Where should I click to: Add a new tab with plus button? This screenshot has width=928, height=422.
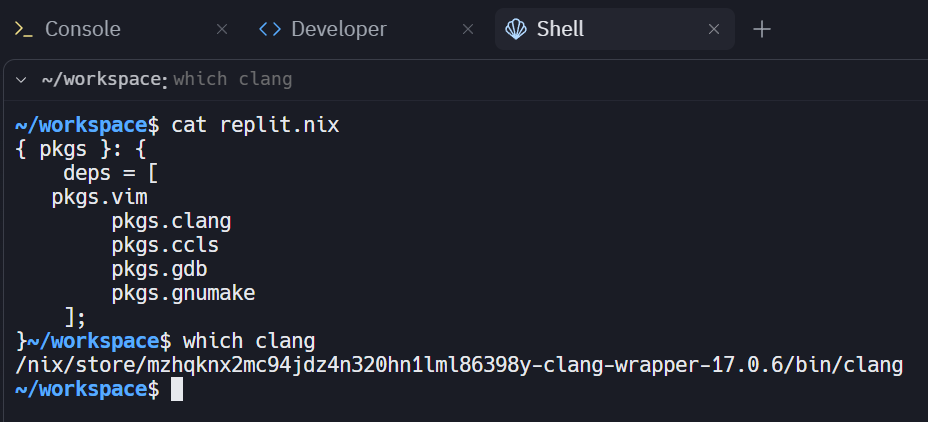point(762,29)
